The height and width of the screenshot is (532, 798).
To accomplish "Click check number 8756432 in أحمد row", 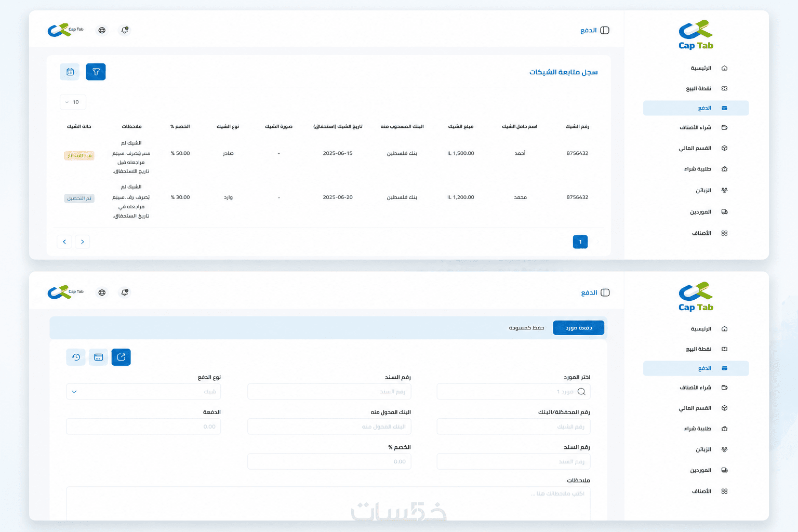I will pyautogui.click(x=577, y=153).
